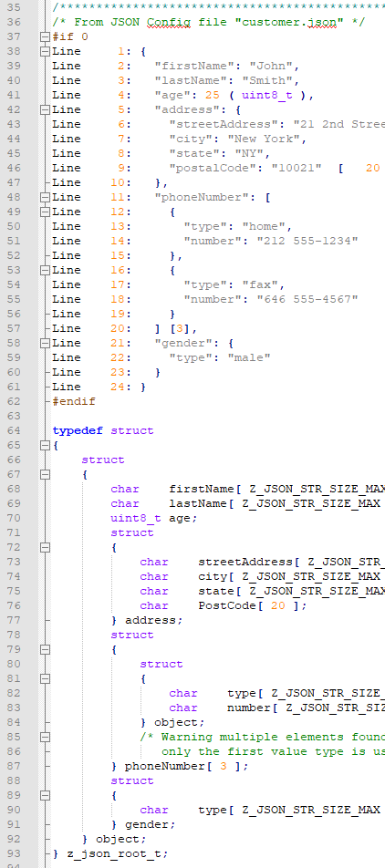Click the #endif directive on line 62
This screenshot has width=385, height=868.
pos(74,401)
